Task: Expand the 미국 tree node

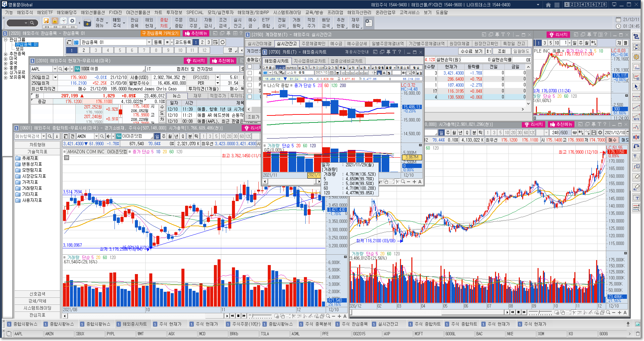Action: click(x=5, y=59)
